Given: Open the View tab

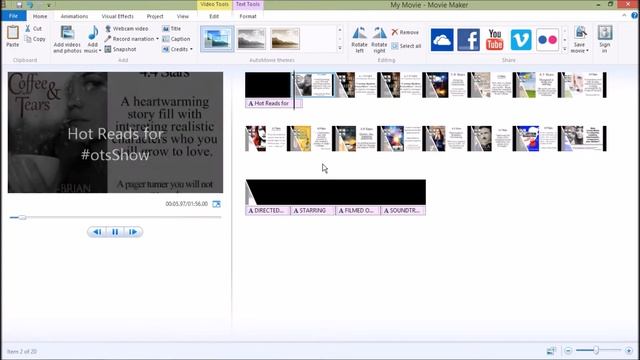Looking at the screenshot, I should point(182,16).
